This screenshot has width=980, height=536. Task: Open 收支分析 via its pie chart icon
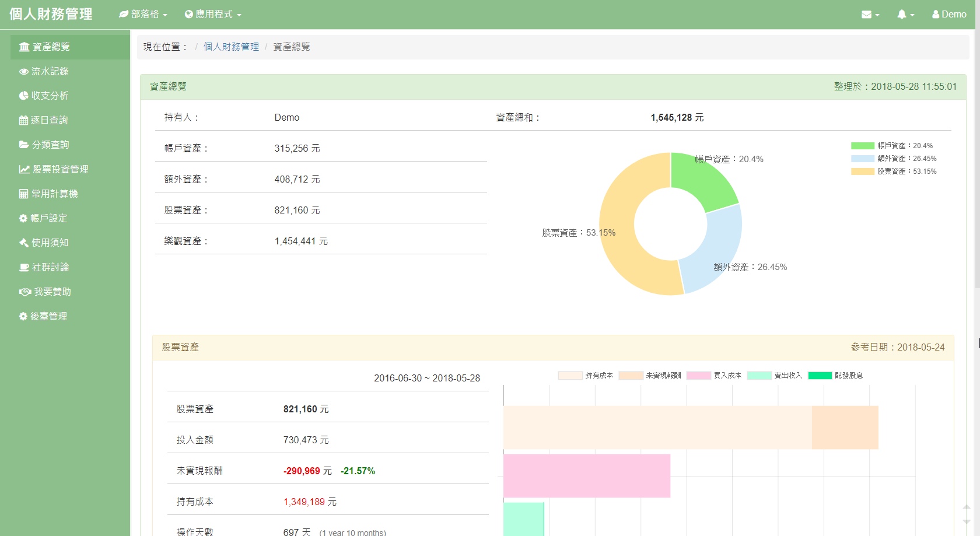click(x=24, y=96)
